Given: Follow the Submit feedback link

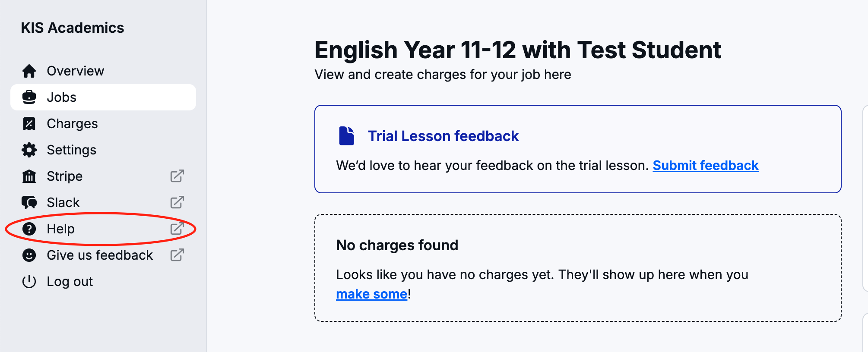Looking at the screenshot, I should pyautogui.click(x=705, y=166).
